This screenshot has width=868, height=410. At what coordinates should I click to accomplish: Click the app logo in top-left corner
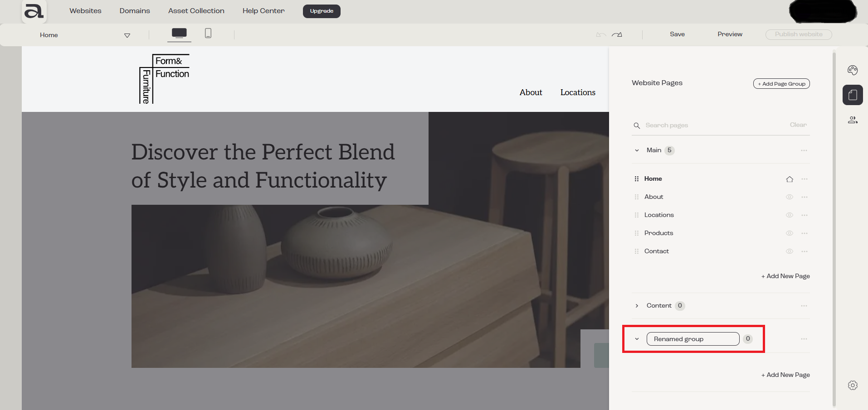tap(34, 11)
